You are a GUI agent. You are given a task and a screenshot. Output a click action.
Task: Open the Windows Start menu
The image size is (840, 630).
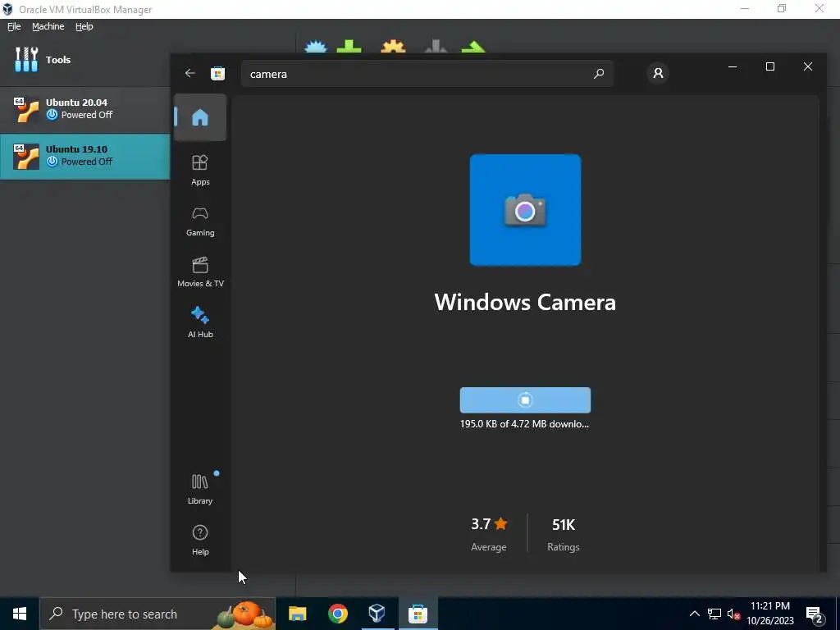click(x=20, y=614)
